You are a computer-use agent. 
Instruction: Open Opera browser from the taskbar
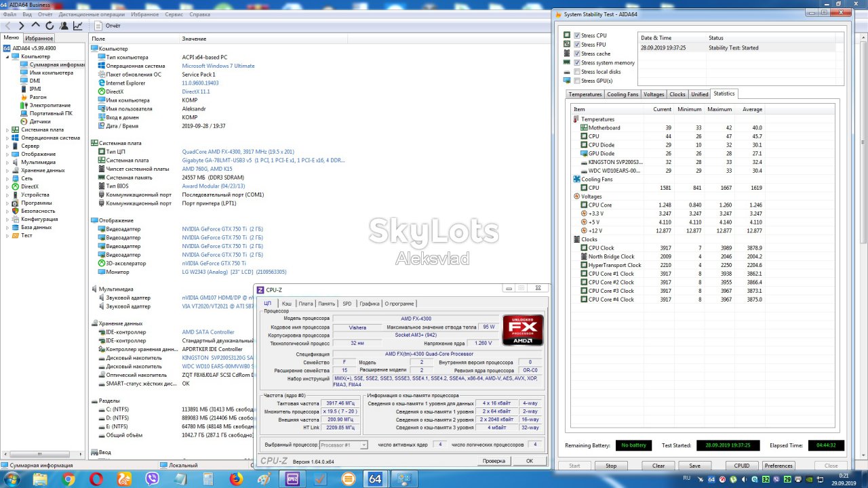(96, 479)
